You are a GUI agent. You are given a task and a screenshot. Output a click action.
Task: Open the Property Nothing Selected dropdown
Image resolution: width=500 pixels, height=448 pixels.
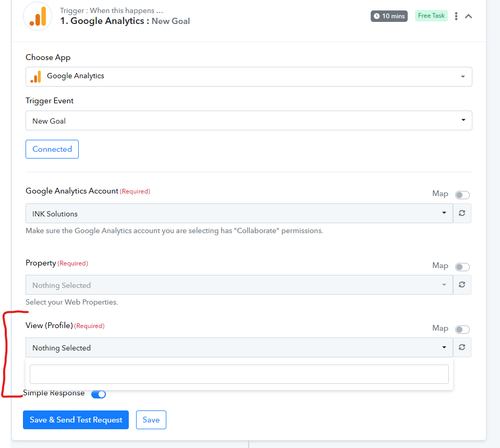click(x=239, y=285)
